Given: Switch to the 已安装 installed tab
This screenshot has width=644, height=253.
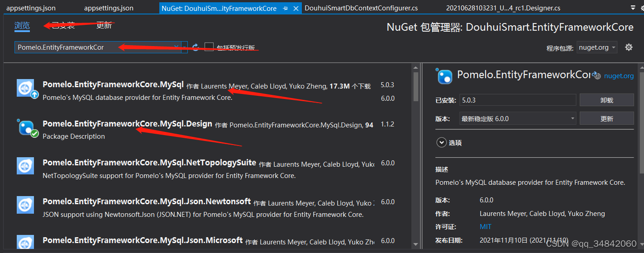Looking at the screenshot, I should pyautogui.click(x=63, y=25).
